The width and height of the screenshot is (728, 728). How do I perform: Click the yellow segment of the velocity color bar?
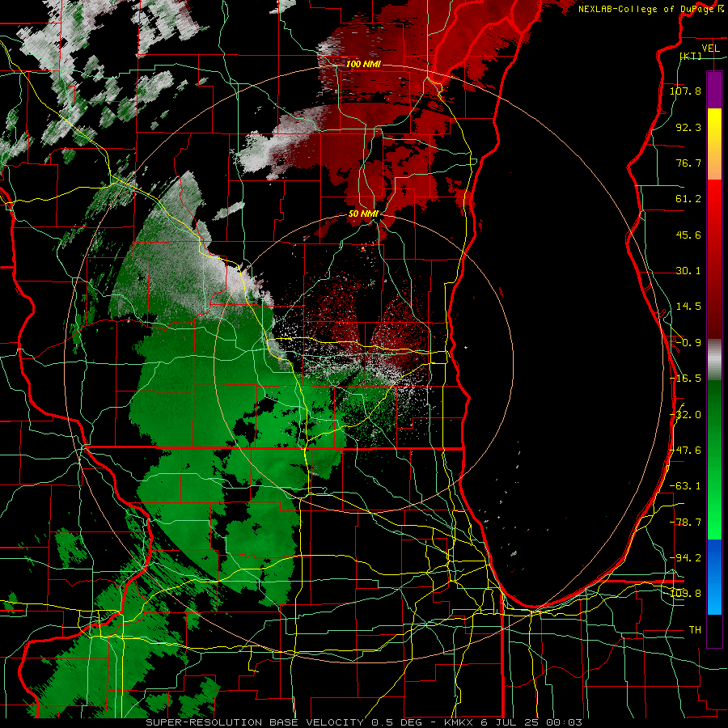click(x=714, y=126)
